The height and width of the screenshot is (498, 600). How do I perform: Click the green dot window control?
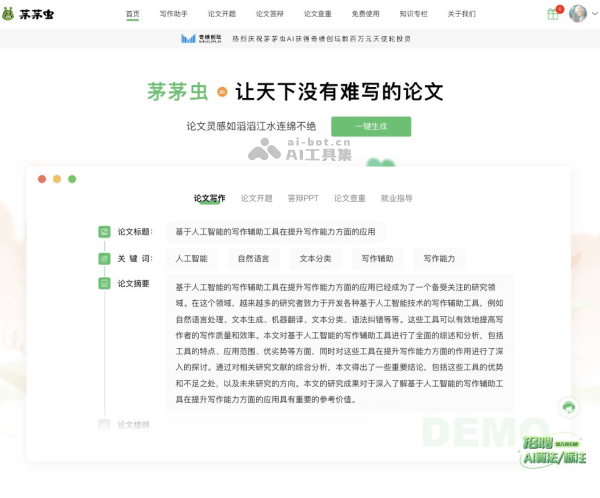pyautogui.click(x=72, y=179)
